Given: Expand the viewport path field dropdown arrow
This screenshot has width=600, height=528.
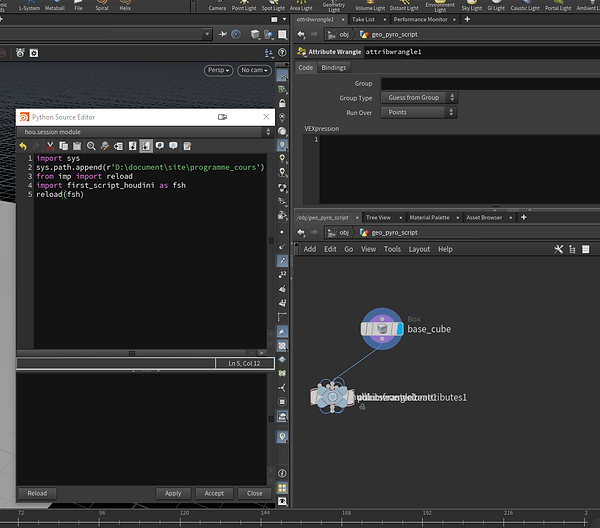Looking at the screenshot, I should click(207, 34).
